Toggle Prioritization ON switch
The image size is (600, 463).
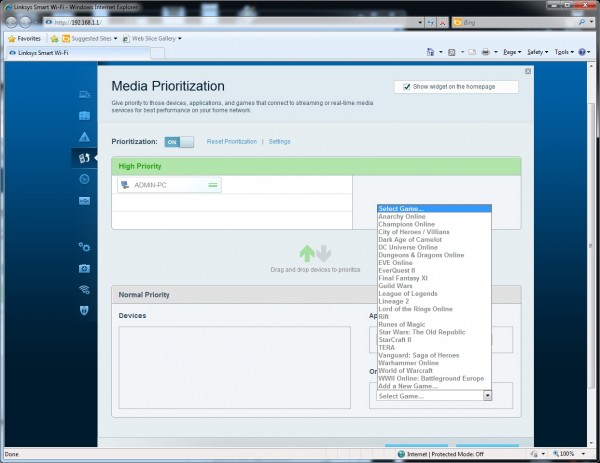tap(179, 142)
